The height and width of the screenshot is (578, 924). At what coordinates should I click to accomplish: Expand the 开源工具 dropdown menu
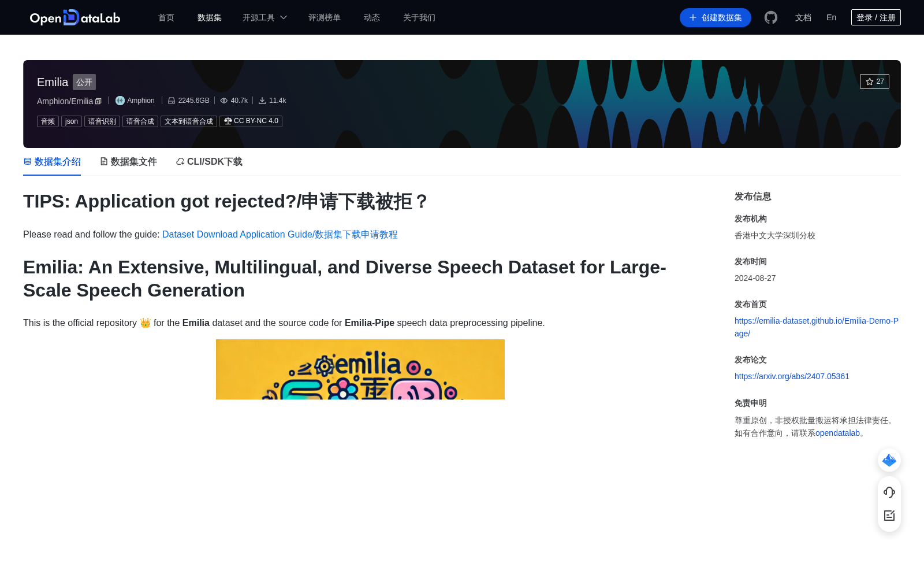pyautogui.click(x=264, y=17)
